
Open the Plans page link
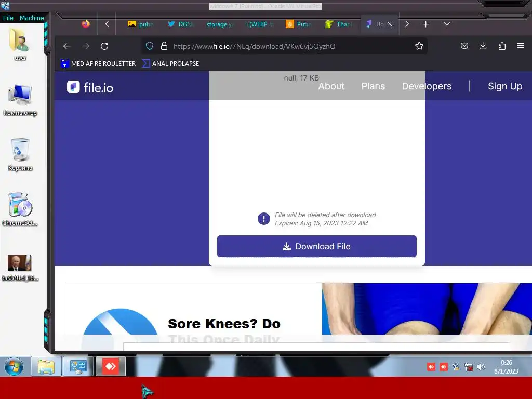373,86
